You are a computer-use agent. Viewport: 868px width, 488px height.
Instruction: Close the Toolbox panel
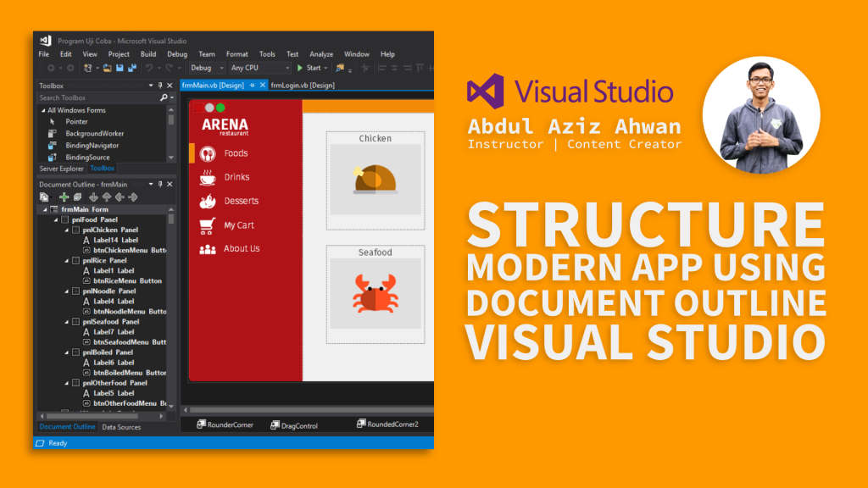170,86
